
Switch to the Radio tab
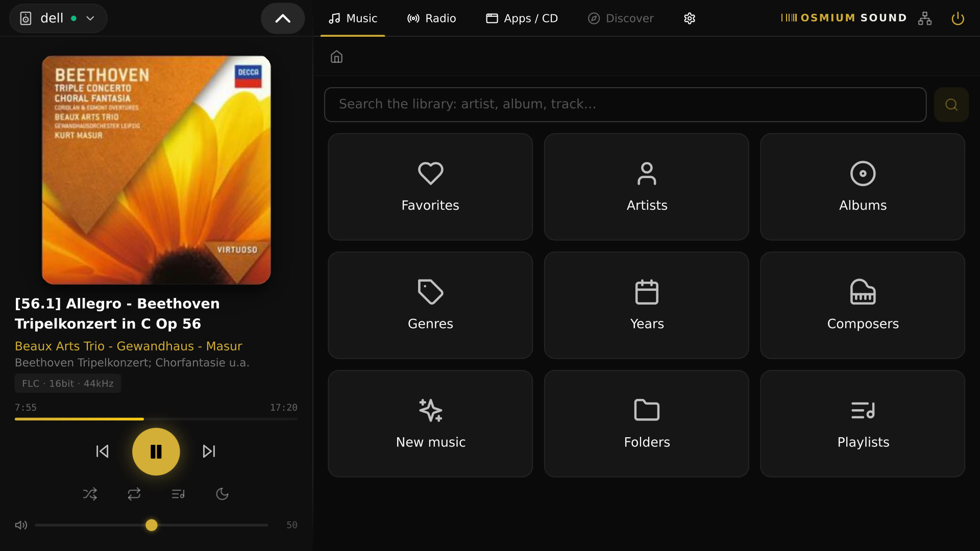click(431, 18)
